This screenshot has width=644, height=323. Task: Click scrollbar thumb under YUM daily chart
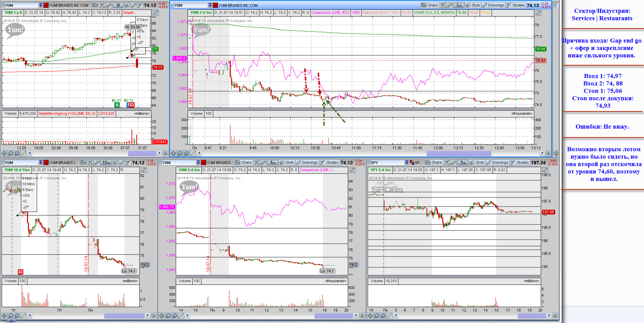(142, 153)
